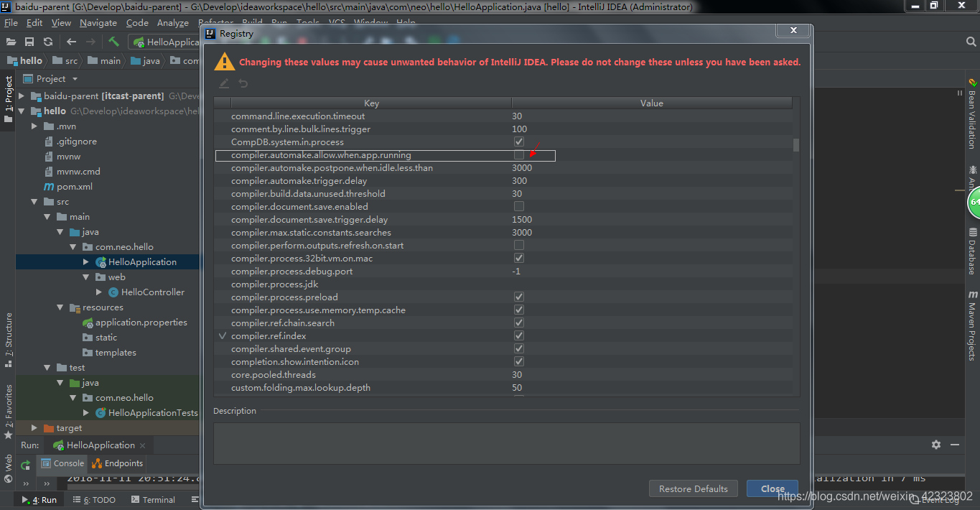Open the Code menu
This screenshot has height=510, width=980.
pos(137,23)
